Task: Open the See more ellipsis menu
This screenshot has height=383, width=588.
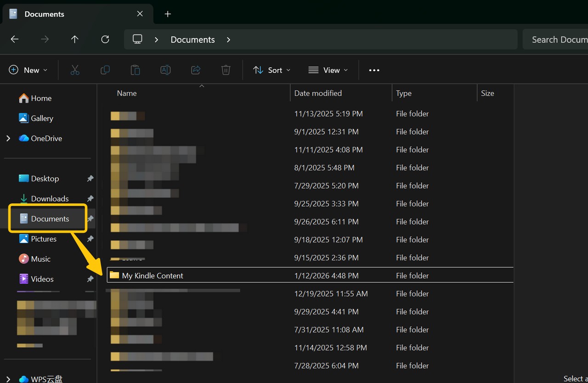Action: click(373, 70)
